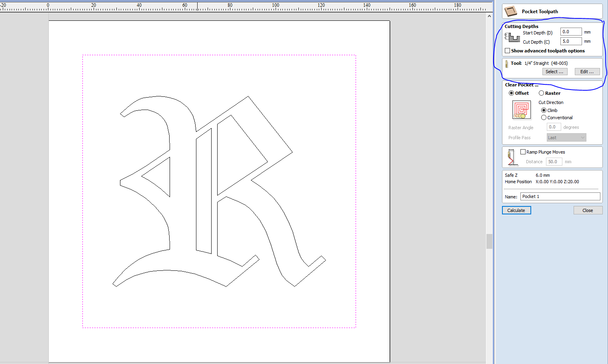Edit the Start Depth field
Screen dimensions: 608x364
(570, 31)
